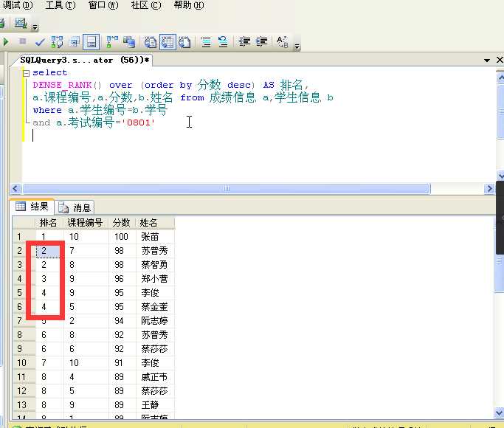Click the 课程编号 column header

tap(86, 223)
